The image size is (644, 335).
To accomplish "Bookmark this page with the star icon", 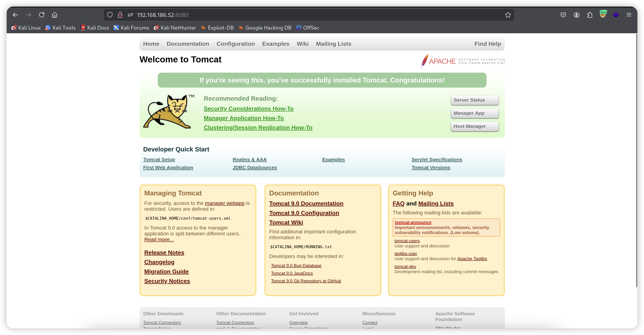I will [x=508, y=15].
